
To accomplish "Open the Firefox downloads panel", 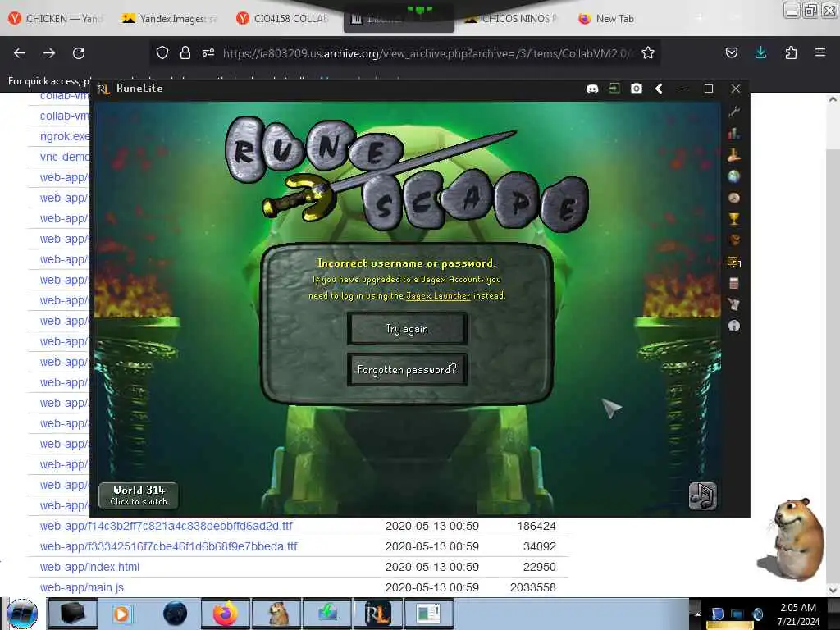I will pyautogui.click(x=760, y=52).
